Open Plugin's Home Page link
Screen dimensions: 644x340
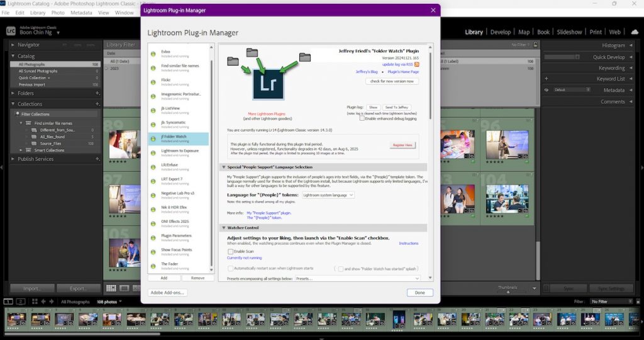[403, 72]
